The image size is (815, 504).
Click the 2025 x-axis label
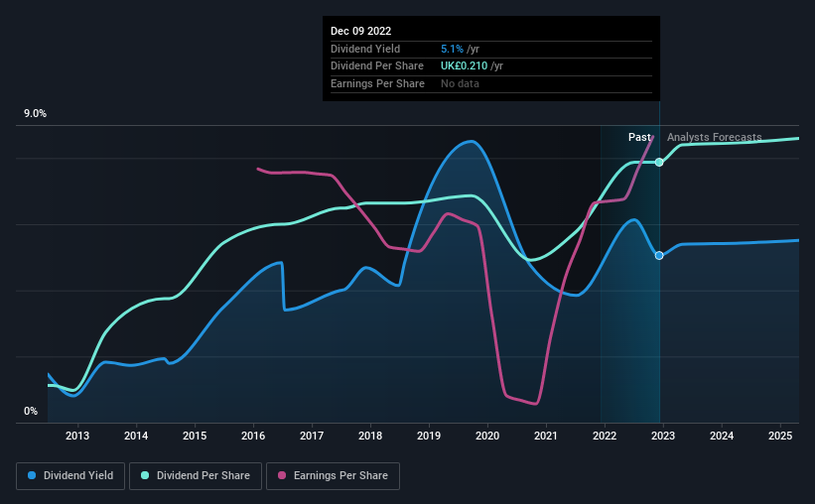click(780, 436)
